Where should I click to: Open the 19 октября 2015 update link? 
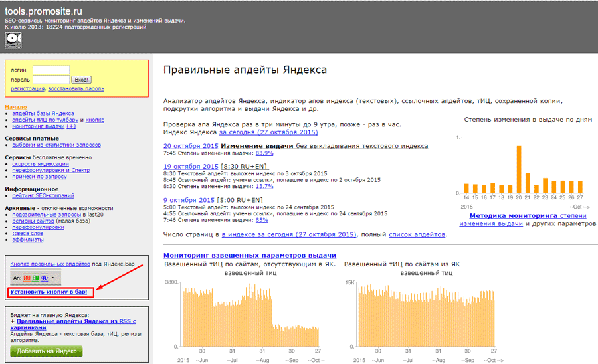191,167
